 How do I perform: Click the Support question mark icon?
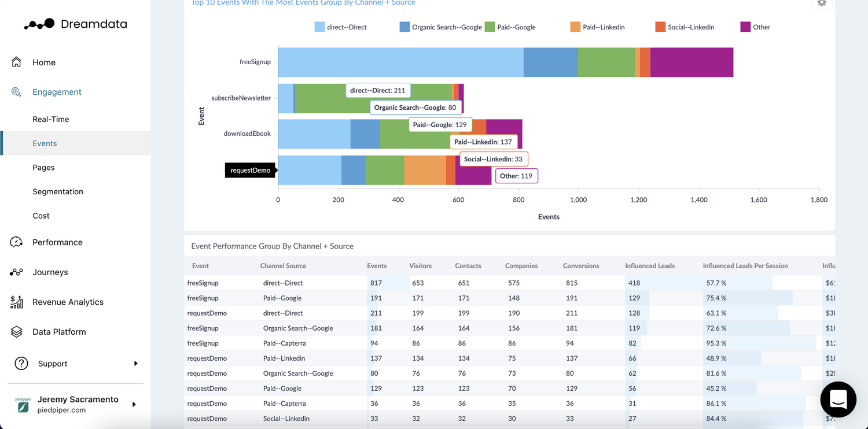[x=21, y=364]
